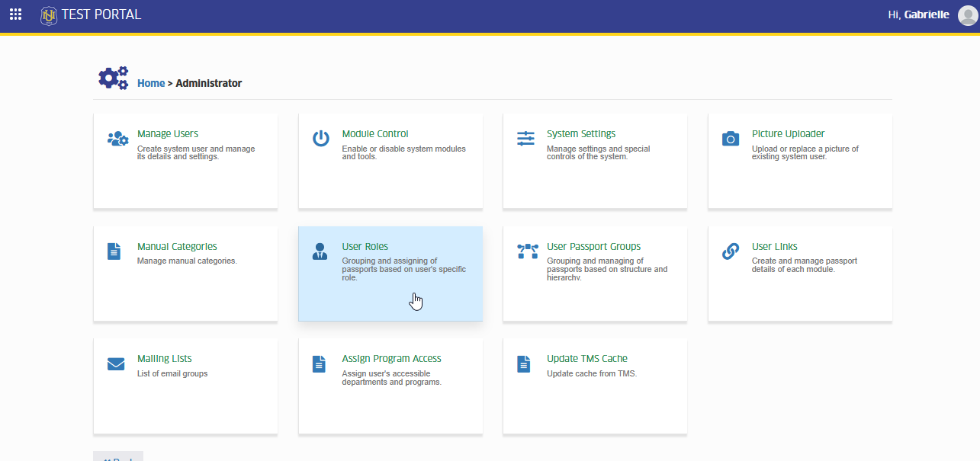Image resolution: width=980 pixels, height=461 pixels.
Task: Click the portal crest logo
Action: [49, 15]
